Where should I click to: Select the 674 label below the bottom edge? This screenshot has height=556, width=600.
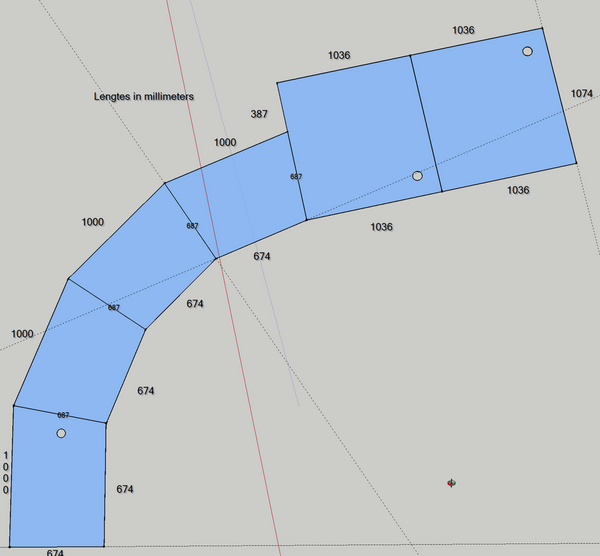point(55,552)
